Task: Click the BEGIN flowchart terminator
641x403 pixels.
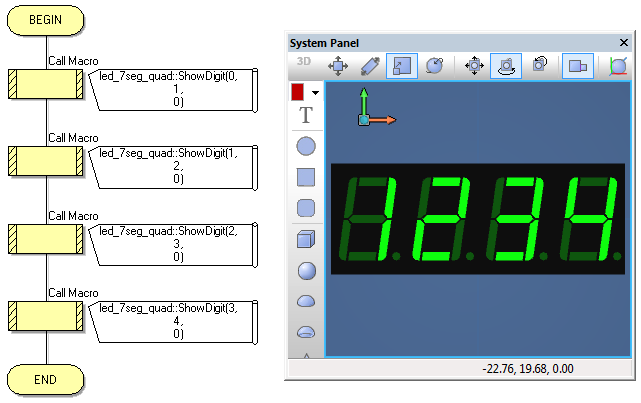Action: tap(45, 20)
